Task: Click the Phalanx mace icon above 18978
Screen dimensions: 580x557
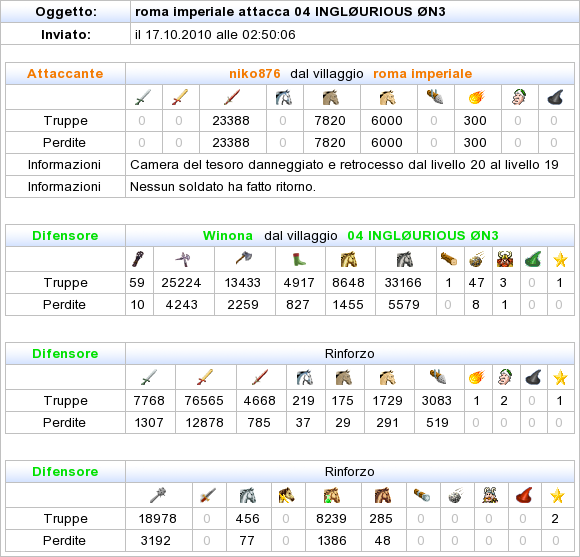Action: [158, 495]
